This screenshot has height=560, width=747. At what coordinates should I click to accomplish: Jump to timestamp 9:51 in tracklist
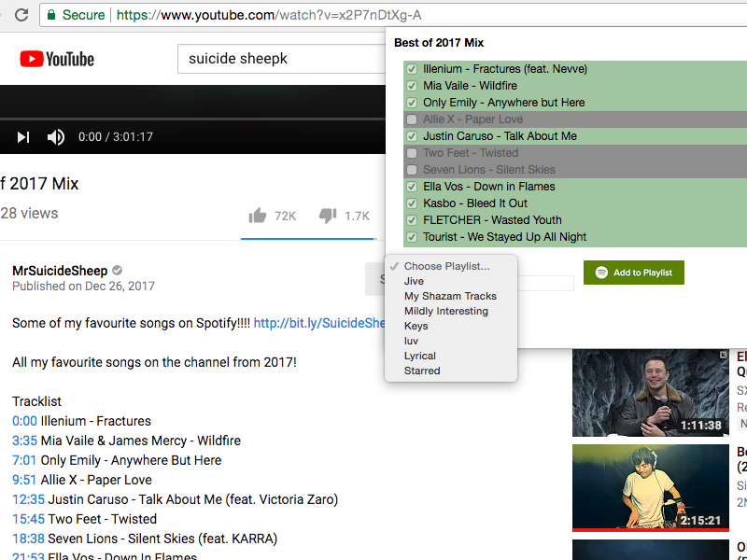point(24,480)
